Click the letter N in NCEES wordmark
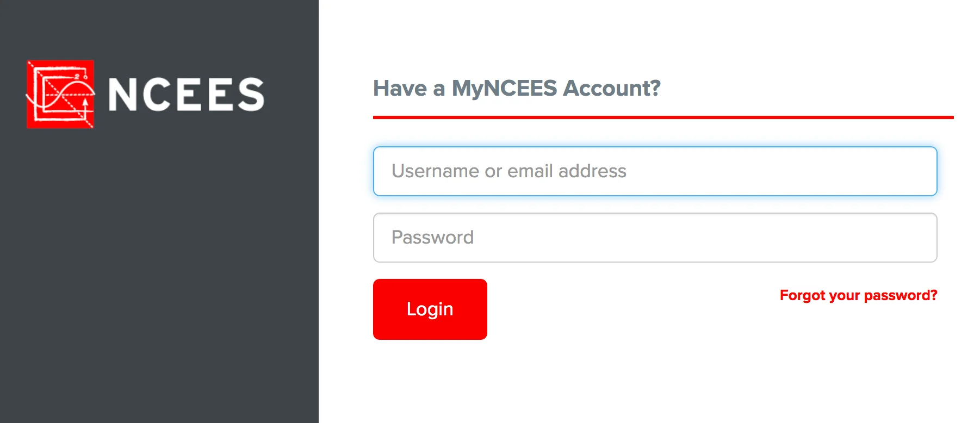The height and width of the screenshot is (423, 980). coord(123,95)
